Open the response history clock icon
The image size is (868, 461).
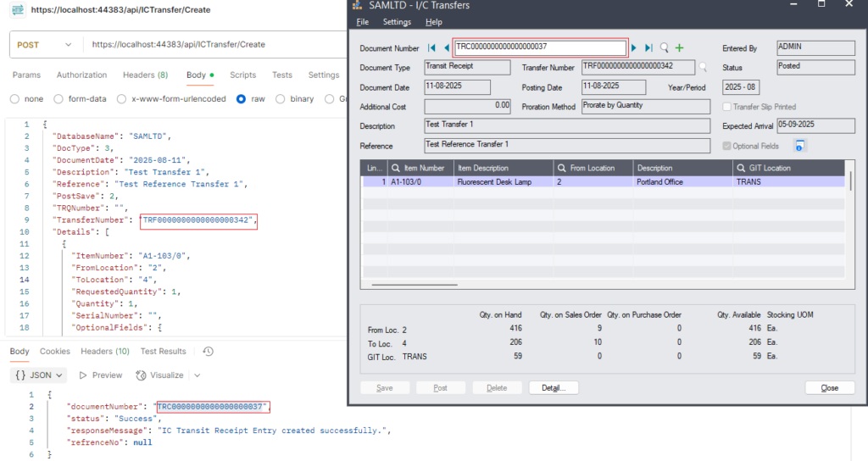[x=208, y=352]
